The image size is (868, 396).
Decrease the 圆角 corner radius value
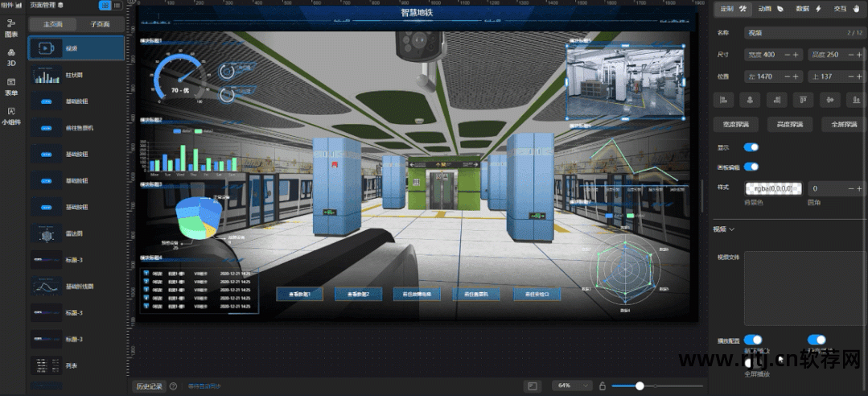(x=851, y=189)
